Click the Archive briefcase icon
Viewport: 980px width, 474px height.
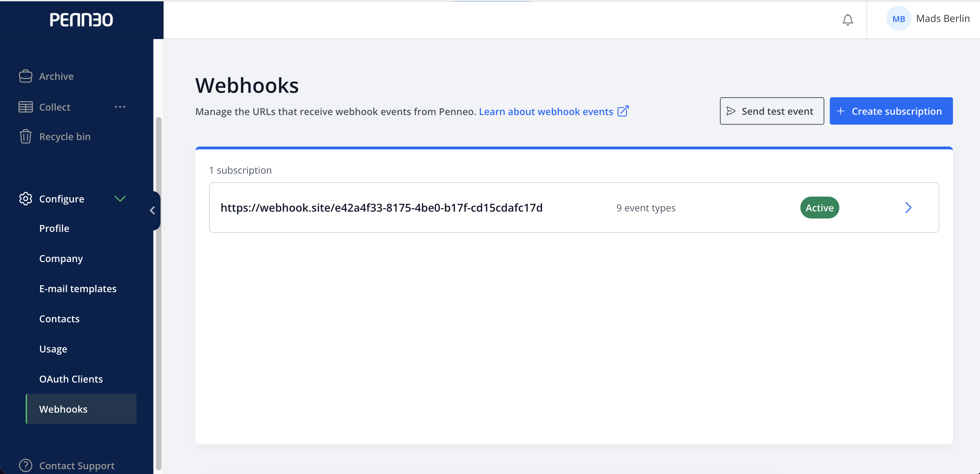point(25,76)
